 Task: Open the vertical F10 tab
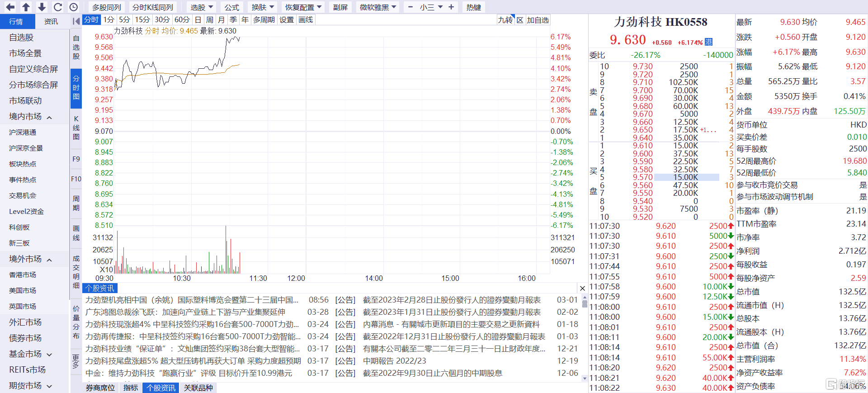click(76, 179)
